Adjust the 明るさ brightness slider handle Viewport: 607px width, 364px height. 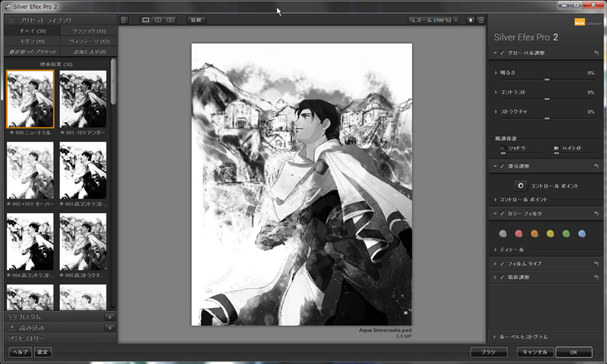pos(547,80)
